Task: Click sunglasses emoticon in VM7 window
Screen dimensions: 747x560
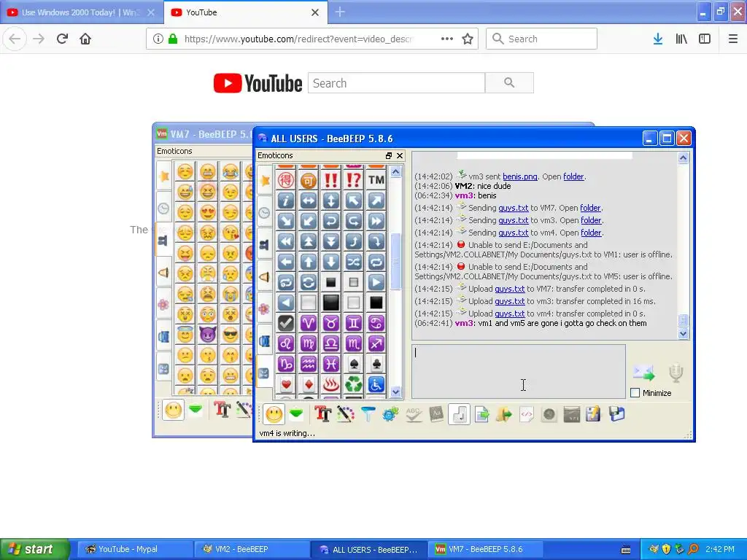Action: pyautogui.click(x=230, y=334)
